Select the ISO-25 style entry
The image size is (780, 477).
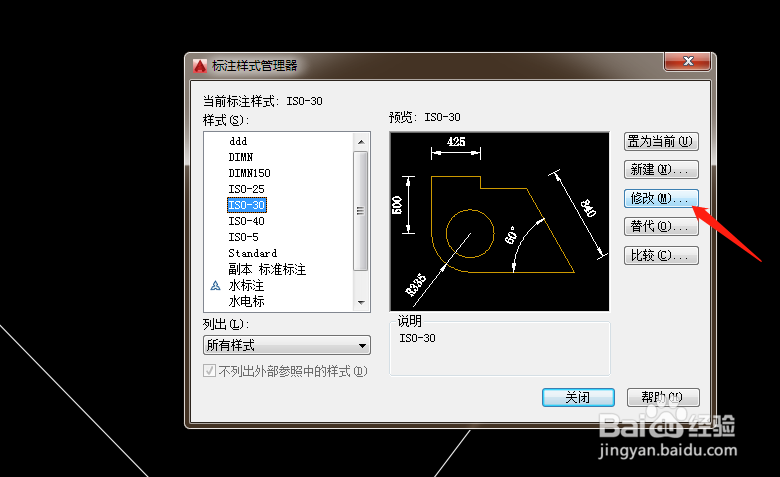[x=246, y=189]
